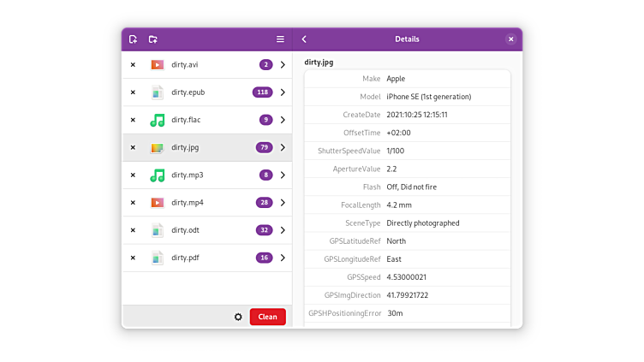Close the Details panel
The height and width of the screenshot is (362, 644).
510,39
